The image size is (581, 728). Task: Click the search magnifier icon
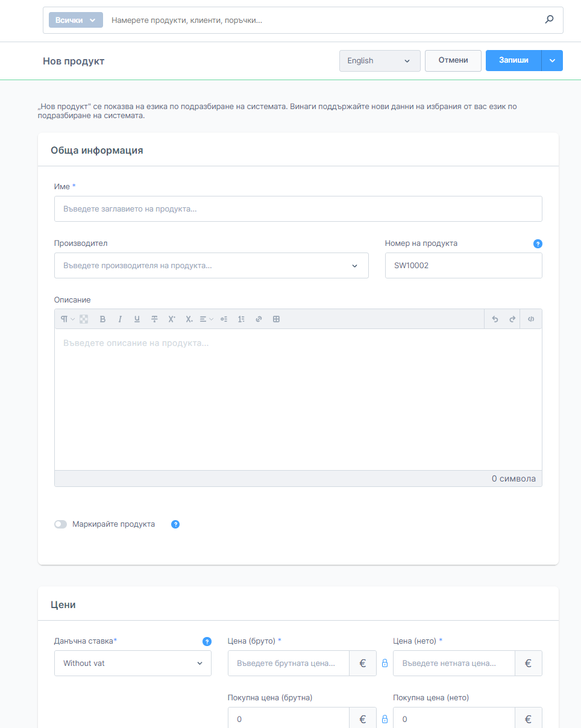[549, 20]
